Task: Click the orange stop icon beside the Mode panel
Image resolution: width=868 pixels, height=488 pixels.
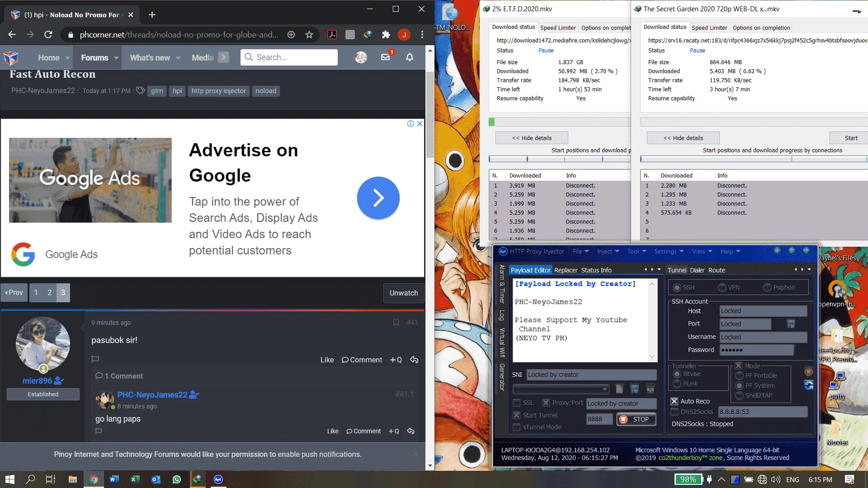Action: (x=809, y=371)
